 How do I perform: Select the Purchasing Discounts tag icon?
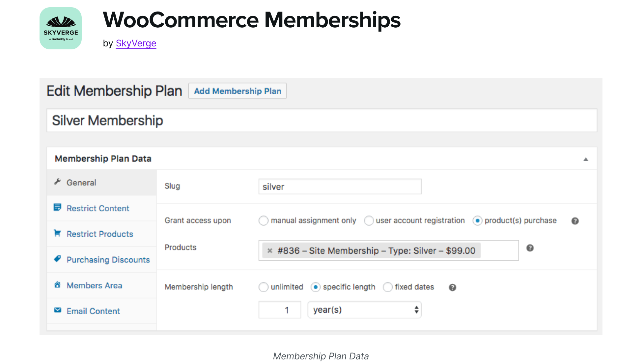[57, 259]
